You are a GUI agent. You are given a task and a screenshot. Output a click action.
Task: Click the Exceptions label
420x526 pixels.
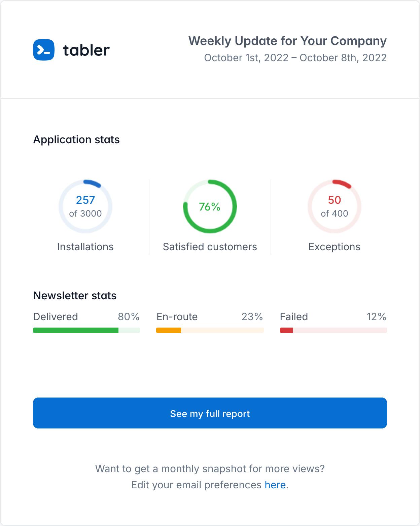tap(335, 247)
